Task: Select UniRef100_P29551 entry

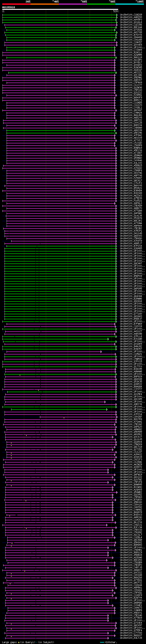Action: (x=131, y=95)
